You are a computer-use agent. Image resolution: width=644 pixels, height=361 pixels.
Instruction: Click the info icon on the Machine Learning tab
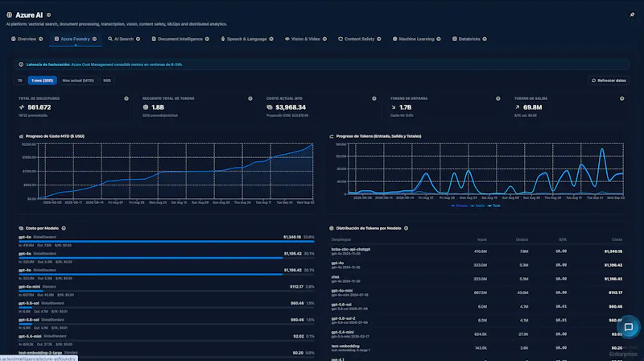(x=439, y=39)
